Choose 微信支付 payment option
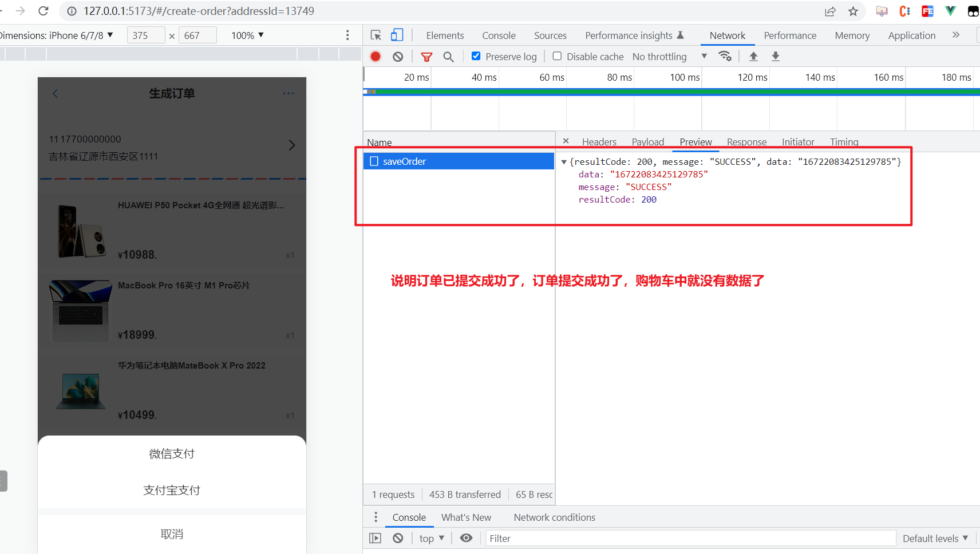 tap(172, 454)
